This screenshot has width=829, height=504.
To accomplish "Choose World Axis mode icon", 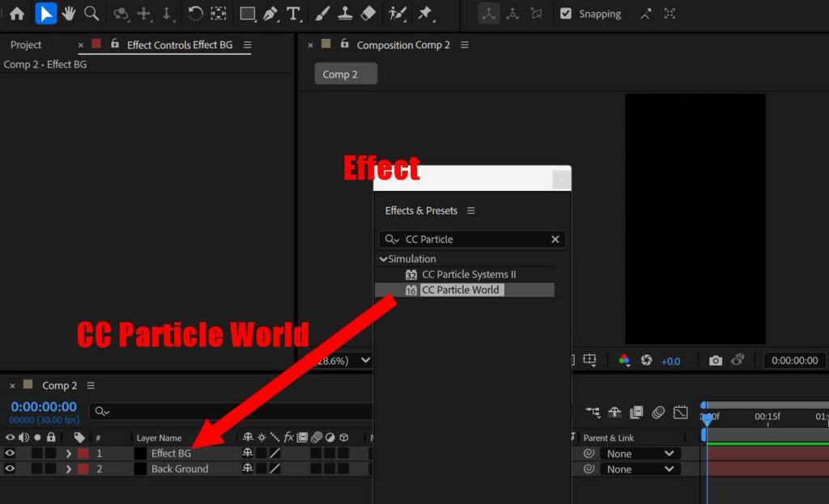I will click(x=512, y=14).
